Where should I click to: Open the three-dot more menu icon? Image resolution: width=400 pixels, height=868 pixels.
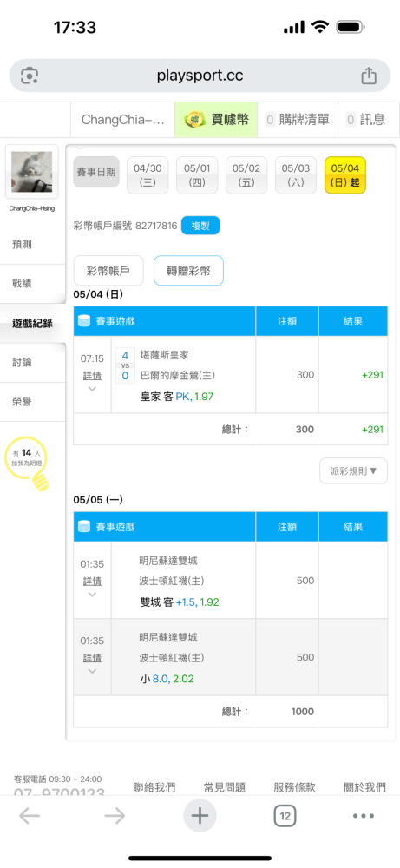[364, 815]
